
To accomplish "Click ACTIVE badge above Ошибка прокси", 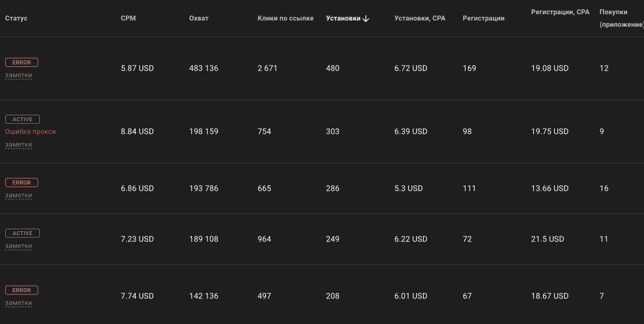I will click(x=22, y=120).
